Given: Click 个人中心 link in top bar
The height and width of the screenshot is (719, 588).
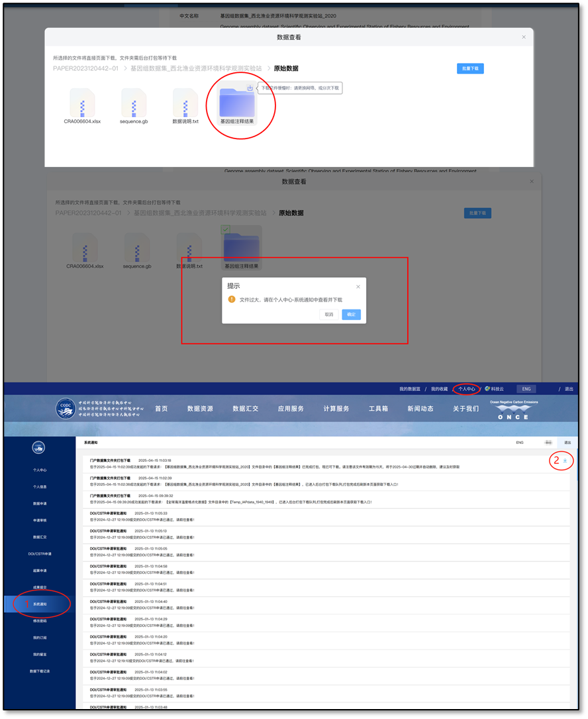Looking at the screenshot, I should (467, 389).
